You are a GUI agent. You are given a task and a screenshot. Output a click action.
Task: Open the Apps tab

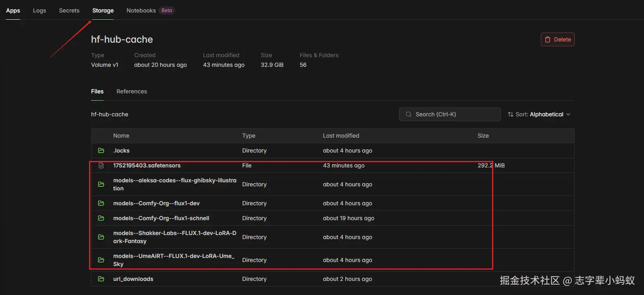13,10
